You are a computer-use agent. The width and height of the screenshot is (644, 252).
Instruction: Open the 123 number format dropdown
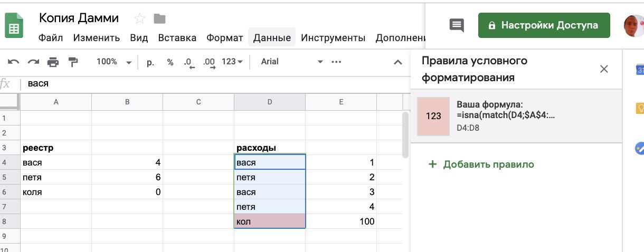[x=232, y=62]
